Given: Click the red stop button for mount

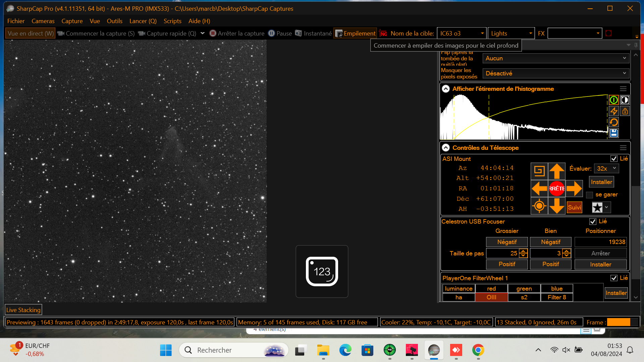Looking at the screenshot, I should click(x=556, y=188).
